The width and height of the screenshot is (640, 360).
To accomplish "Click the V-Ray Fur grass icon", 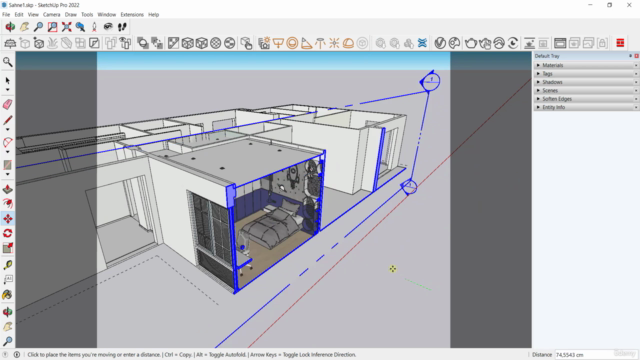I will [53, 43].
